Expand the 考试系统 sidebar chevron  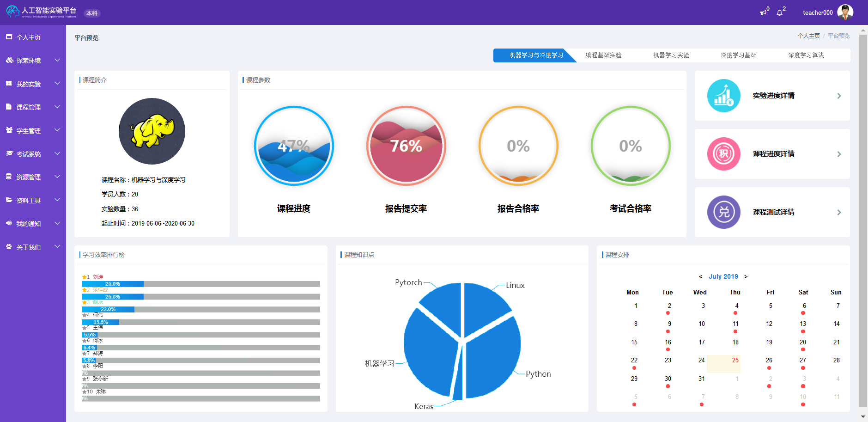point(57,153)
